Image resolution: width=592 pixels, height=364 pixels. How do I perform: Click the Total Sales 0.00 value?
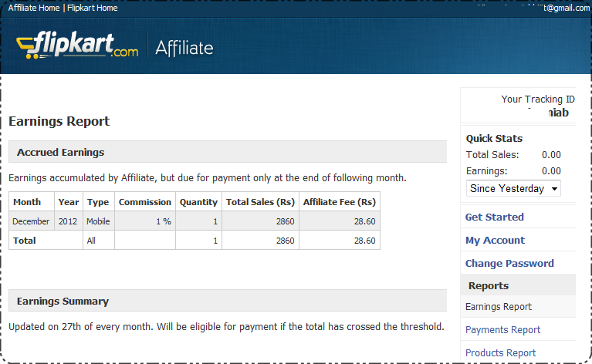[551, 155]
